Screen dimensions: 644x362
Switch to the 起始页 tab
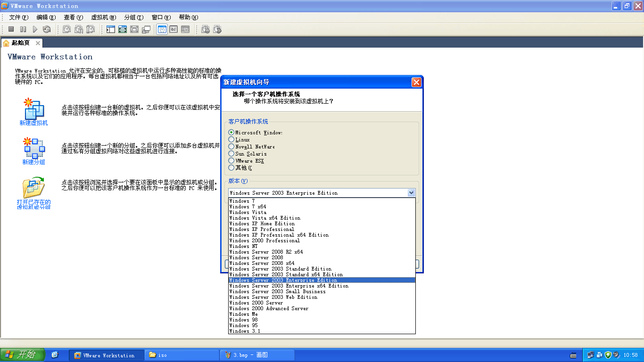click(x=22, y=43)
